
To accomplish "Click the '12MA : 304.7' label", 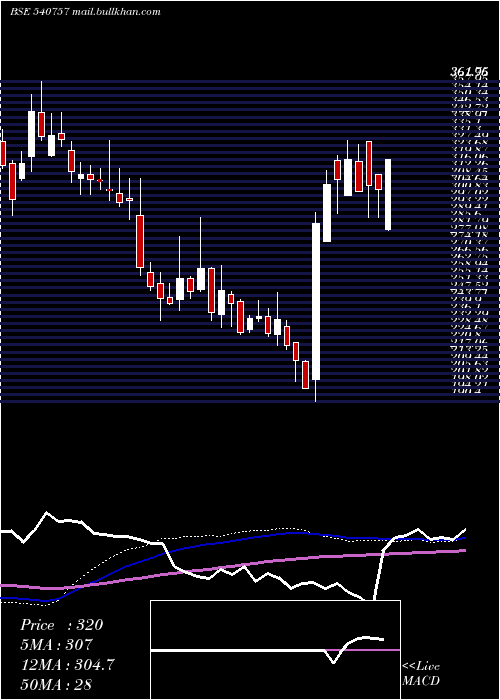I will coord(67,664).
